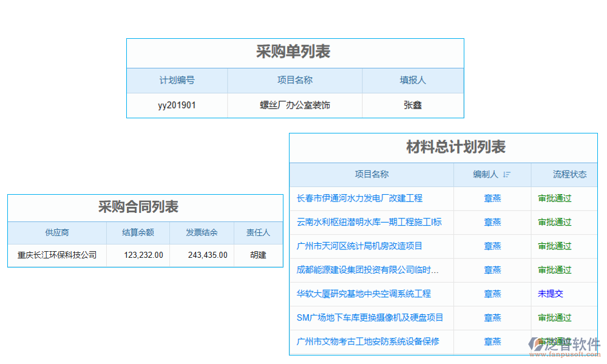Click the sort icon next to 编制人 column
The height and width of the screenshot is (364, 607).
click(507, 175)
